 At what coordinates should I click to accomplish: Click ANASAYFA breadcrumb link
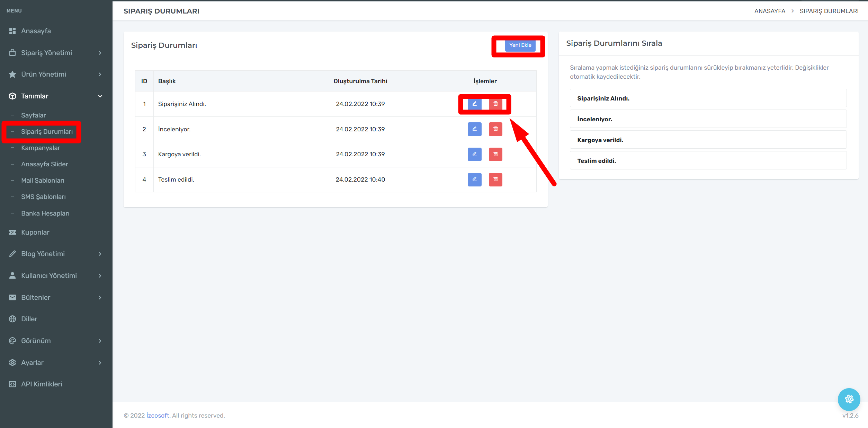[x=769, y=11]
